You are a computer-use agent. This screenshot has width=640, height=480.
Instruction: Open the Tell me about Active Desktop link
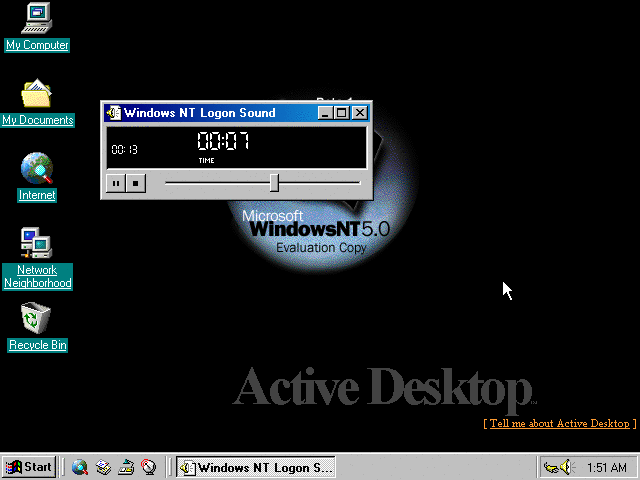(x=560, y=424)
